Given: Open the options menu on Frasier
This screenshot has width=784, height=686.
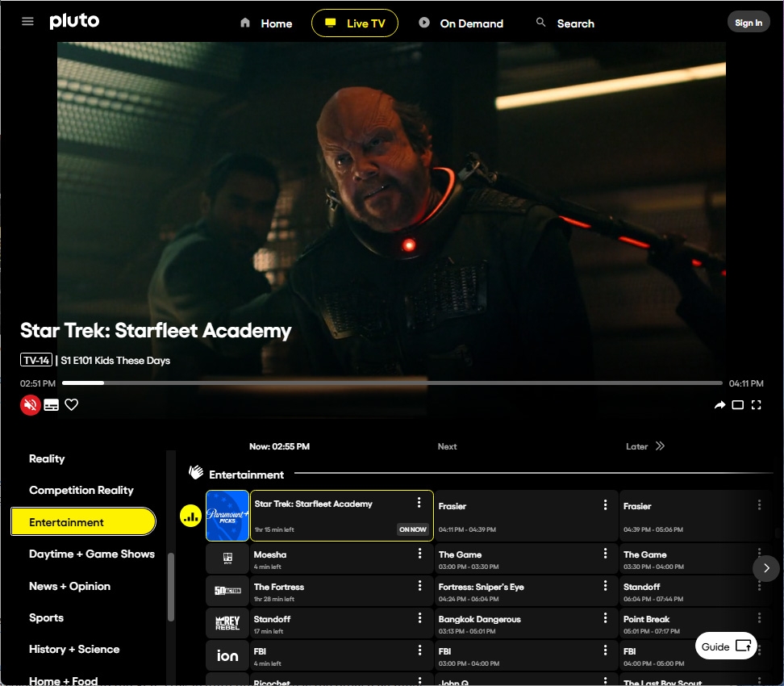Looking at the screenshot, I should [606, 506].
